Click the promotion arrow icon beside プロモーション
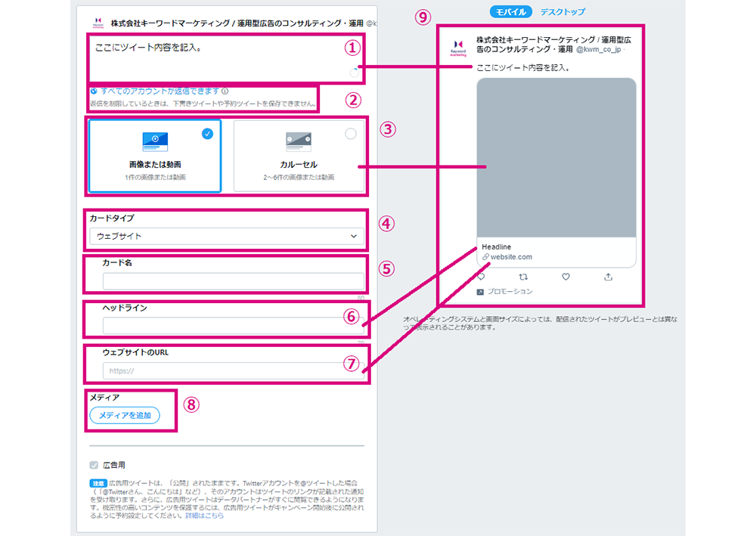 pyautogui.click(x=480, y=292)
